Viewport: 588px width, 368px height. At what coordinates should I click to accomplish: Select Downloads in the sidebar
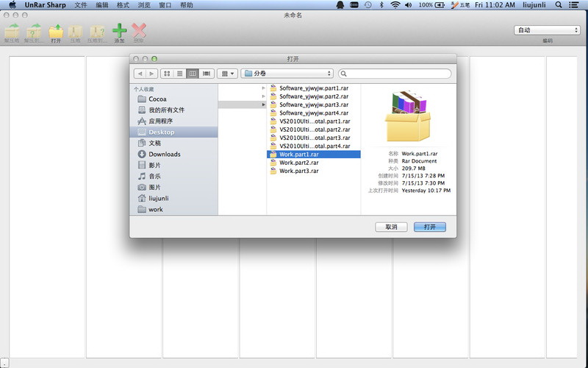click(165, 155)
